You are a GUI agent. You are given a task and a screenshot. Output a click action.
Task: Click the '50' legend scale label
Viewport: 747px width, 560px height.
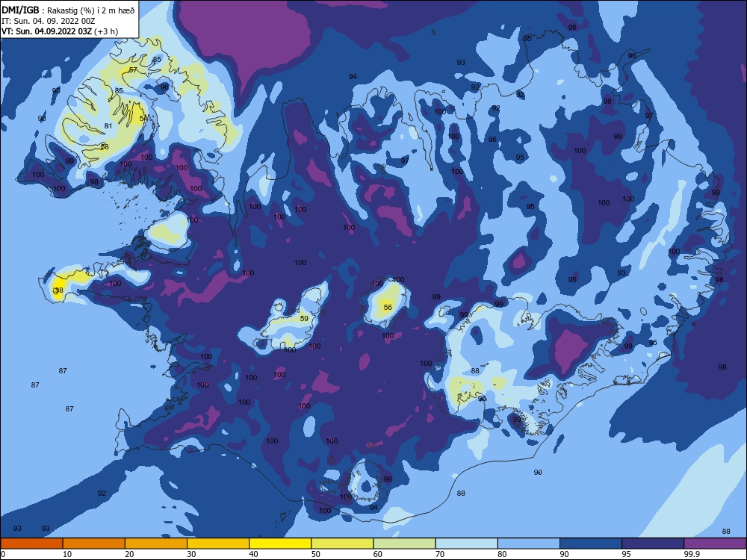[x=316, y=554]
